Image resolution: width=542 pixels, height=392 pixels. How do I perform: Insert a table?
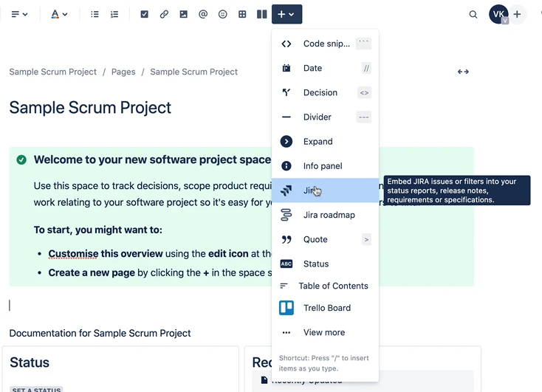tap(242, 14)
